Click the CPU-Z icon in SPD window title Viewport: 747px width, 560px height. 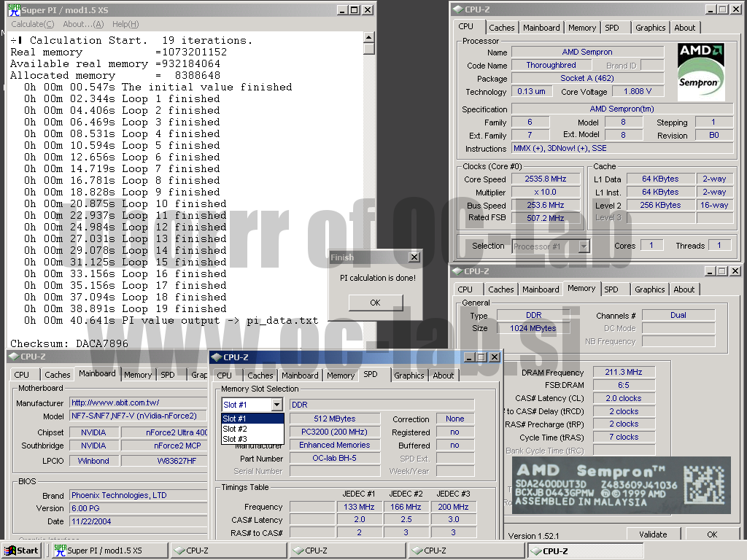216,357
